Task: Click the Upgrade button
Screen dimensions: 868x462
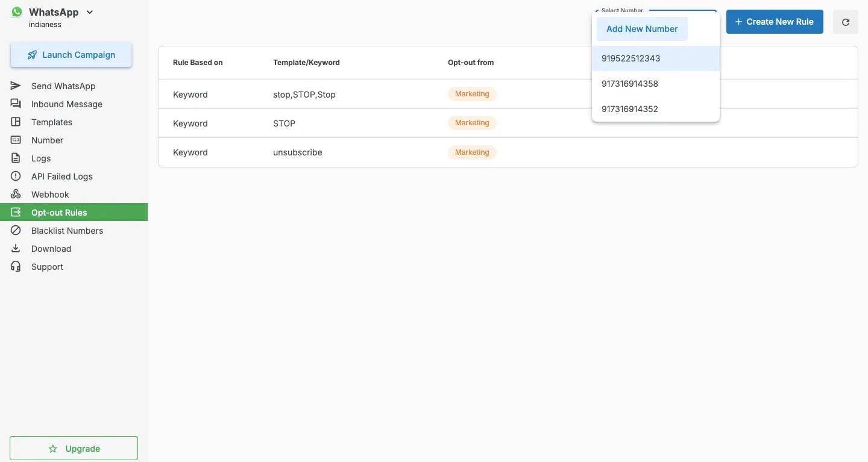Action: click(74, 449)
